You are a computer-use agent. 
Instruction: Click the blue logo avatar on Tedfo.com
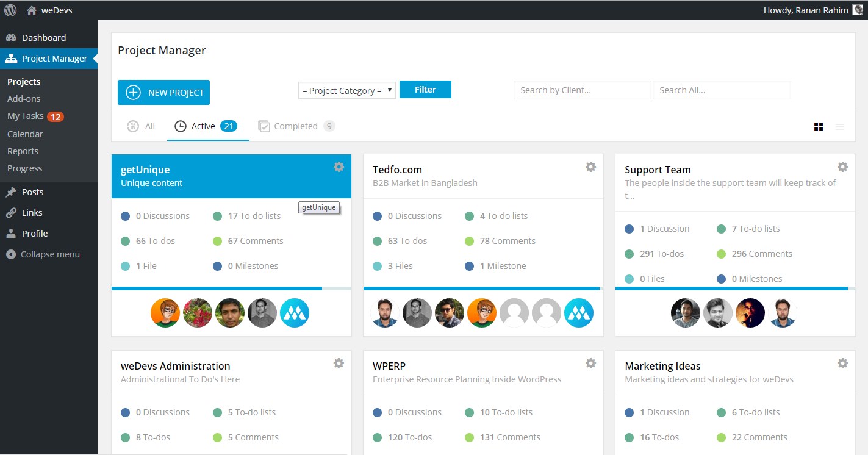coord(579,313)
